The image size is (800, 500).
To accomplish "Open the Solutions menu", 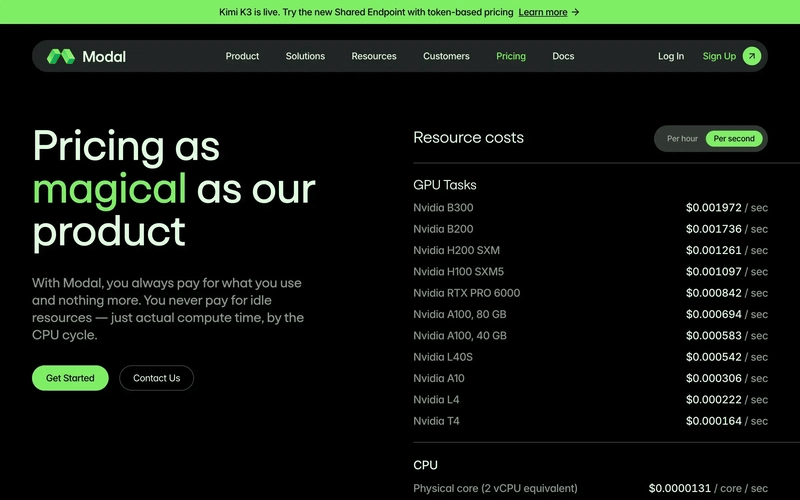I will coord(305,56).
